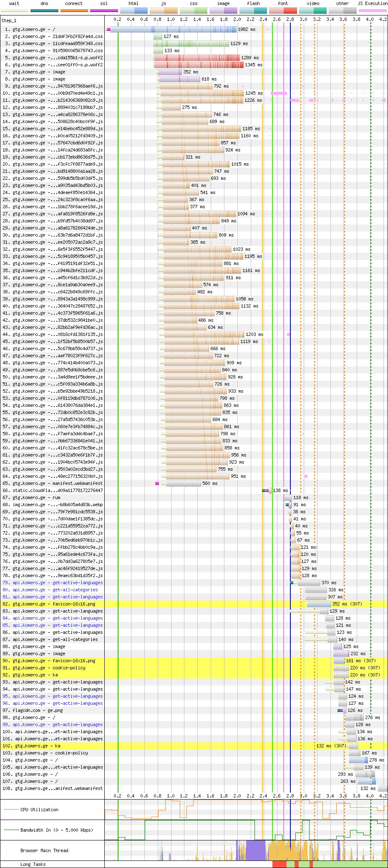This screenshot has width=388, height=868.
Task: Click the JS Execution legend swatch
Action: click(373, 11)
